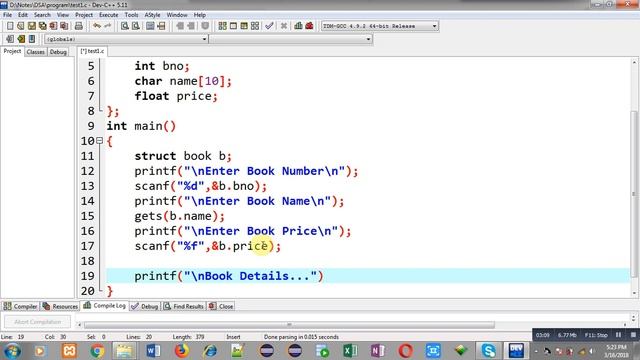Open the Project menu

84,15
